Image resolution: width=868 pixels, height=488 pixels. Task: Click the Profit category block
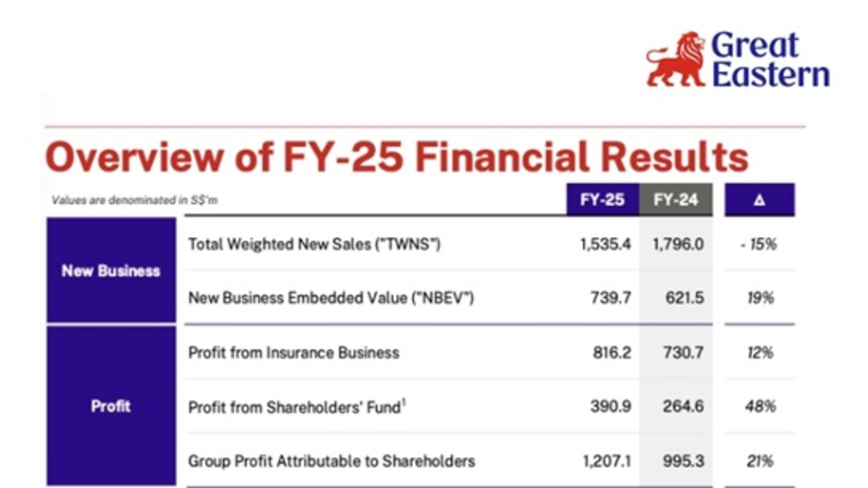pyautogui.click(x=111, y=406)
